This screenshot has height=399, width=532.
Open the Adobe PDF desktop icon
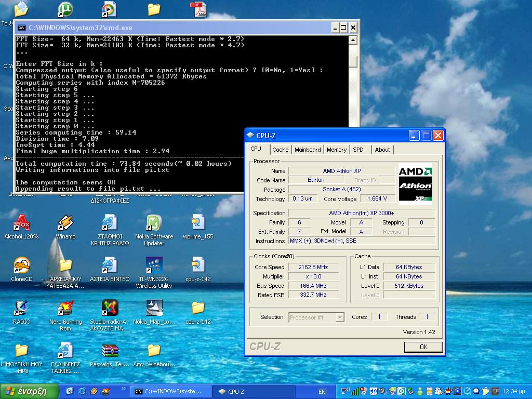[x=198, y=9]
